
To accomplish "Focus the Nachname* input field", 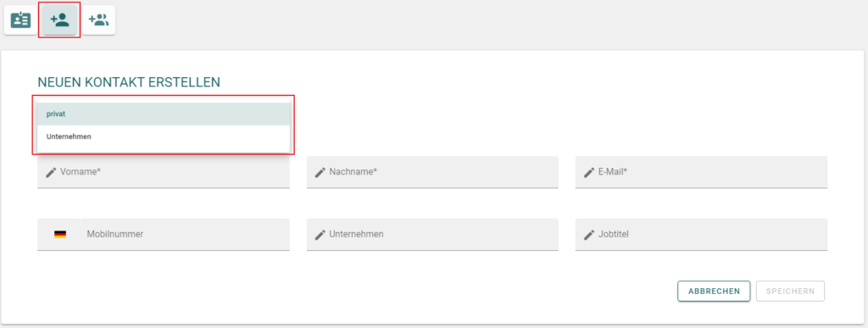I will pyautogui.click(x=432, y=172).
